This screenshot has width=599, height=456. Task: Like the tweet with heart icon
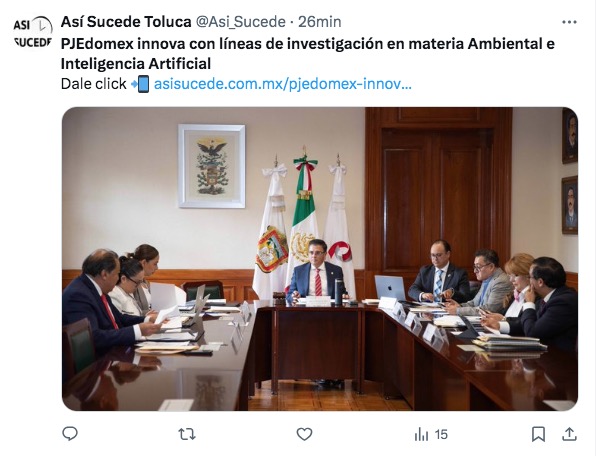click(x=304, y=434)
